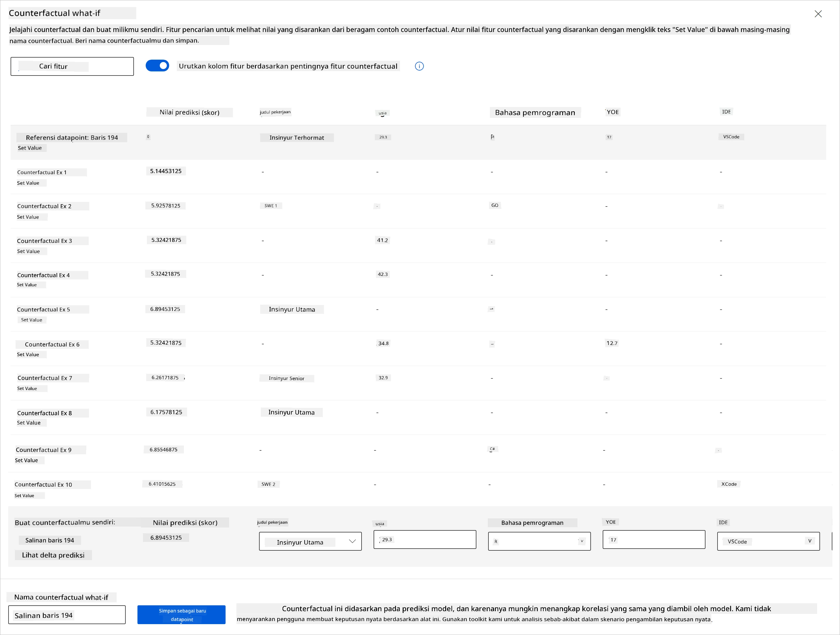Select score 5.14453125 for Counterfactual Ex 1
The height and width of the screenshot is (635, 840).
(166, 171)
